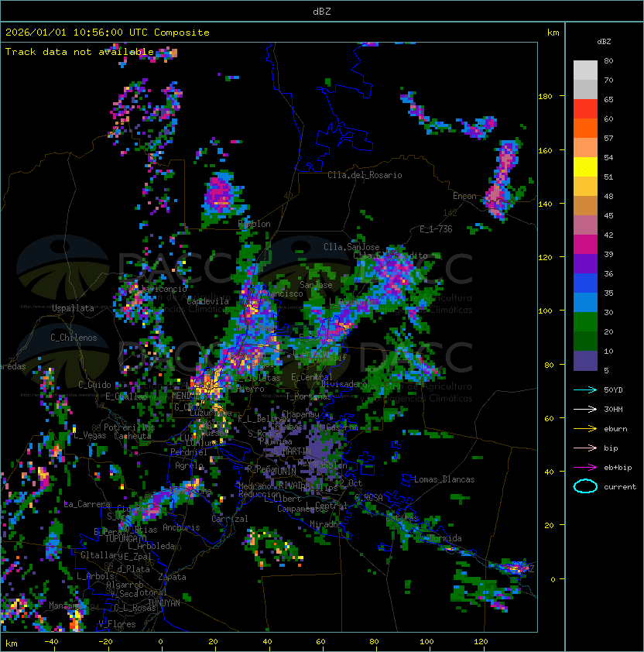This screenshot has height=652, width=644.
Task: Click the TUPUNGATO place label
Action: tap(126, 538)
